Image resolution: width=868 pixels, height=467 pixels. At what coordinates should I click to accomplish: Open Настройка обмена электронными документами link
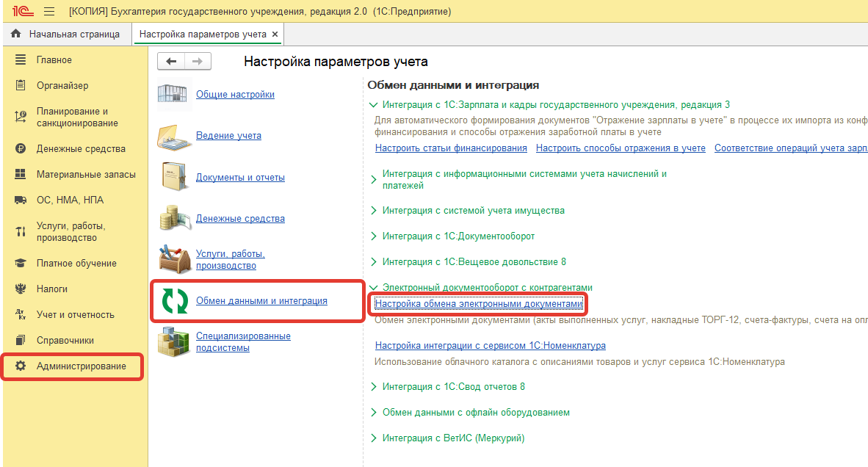click(478, 303)
